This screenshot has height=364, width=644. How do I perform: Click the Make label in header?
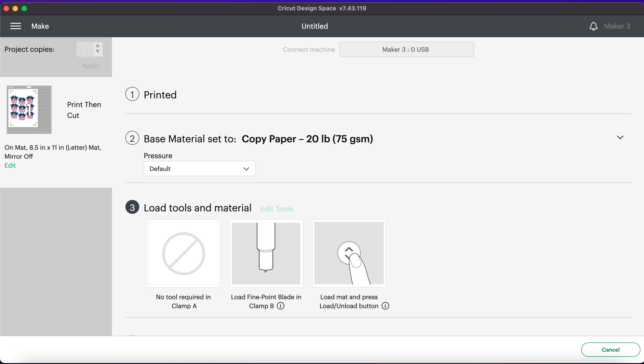pyautogui.click(x=40, y=26)
